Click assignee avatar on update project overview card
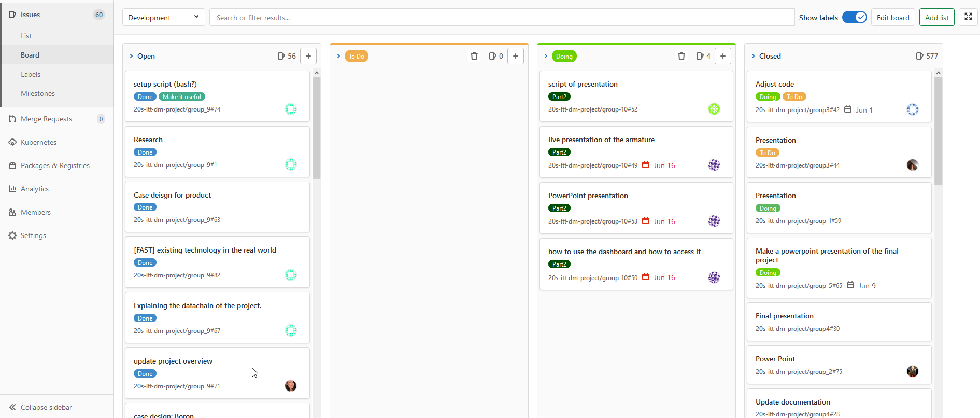The width and height of the screenshot is (980, 418). point(291,385)
